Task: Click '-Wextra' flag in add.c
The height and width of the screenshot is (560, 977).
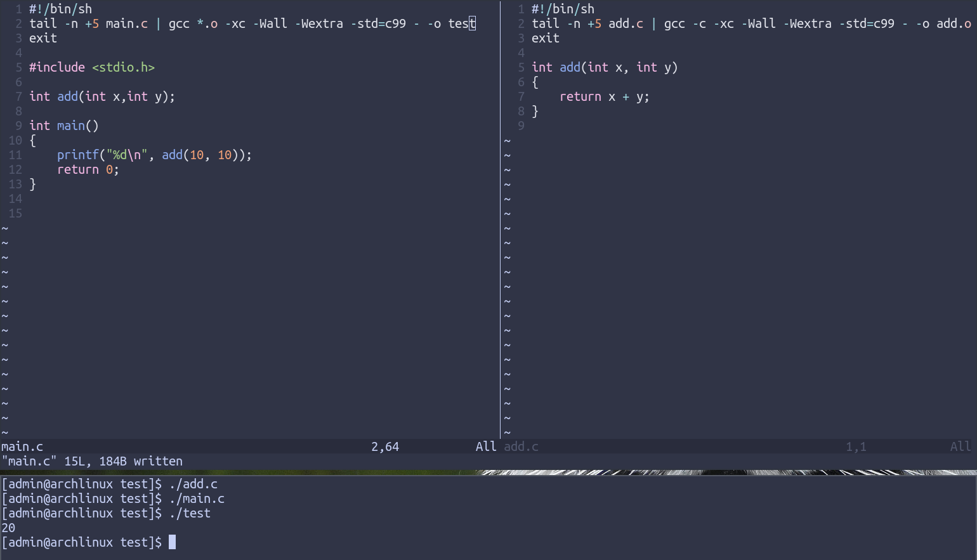Action: pos(808,23)
